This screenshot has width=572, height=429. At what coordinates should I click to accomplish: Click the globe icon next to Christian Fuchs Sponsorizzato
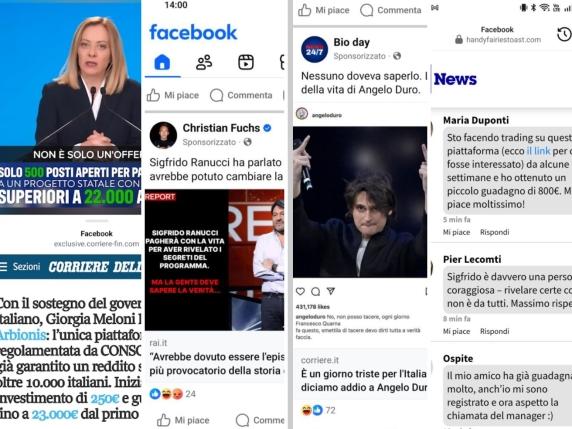(247, 142)
